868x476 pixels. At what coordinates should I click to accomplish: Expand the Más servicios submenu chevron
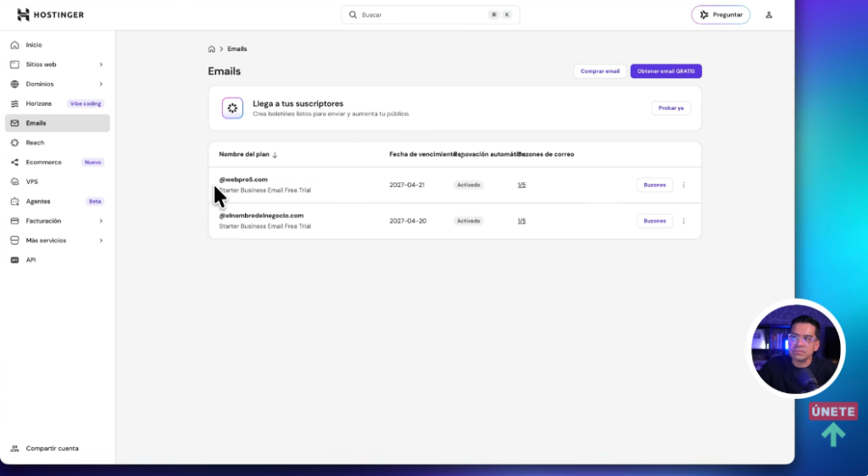coord(101,241)
